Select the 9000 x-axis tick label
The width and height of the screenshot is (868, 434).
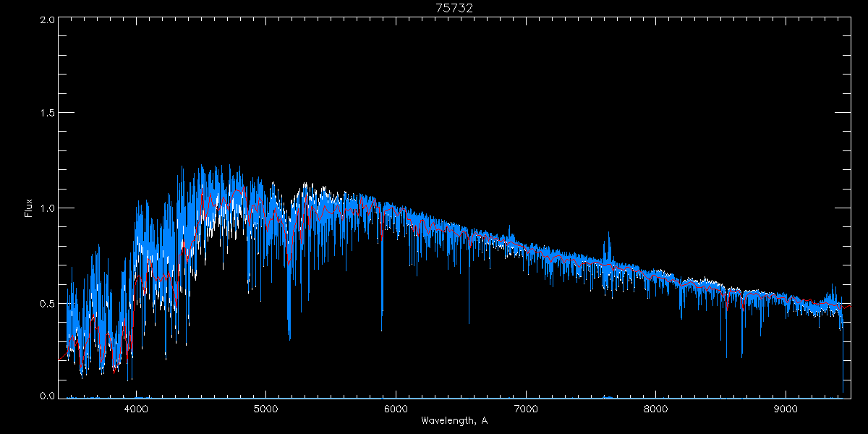(x=786, y=407)
